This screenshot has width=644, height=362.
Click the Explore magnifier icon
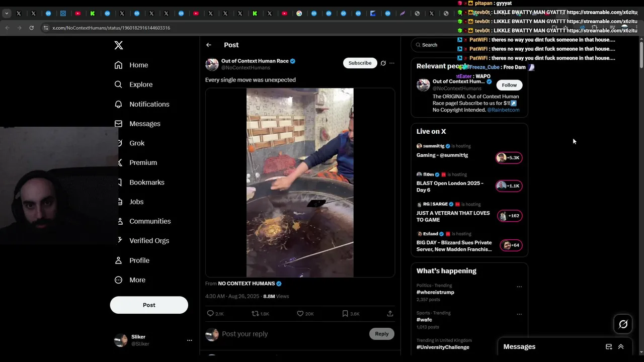[x=118, y=84]
